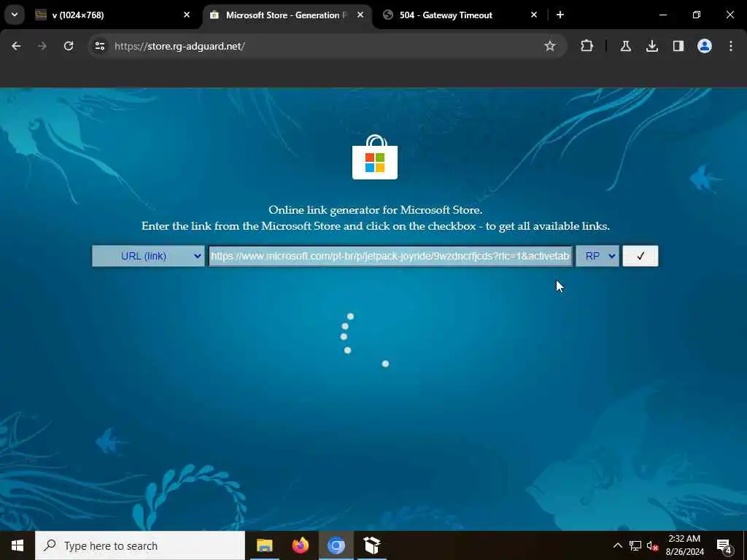Click the checkmark button to generate links
747x560 pixels.
point(640,256)
